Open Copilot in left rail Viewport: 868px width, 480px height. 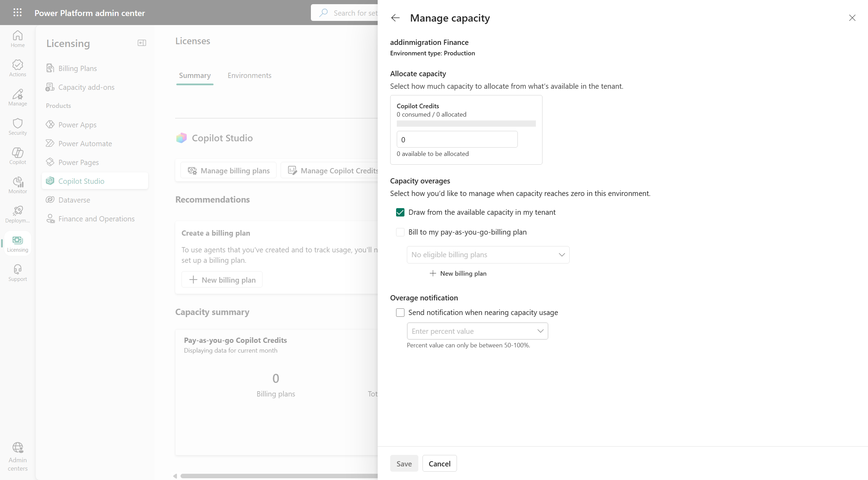click(17, 156)
